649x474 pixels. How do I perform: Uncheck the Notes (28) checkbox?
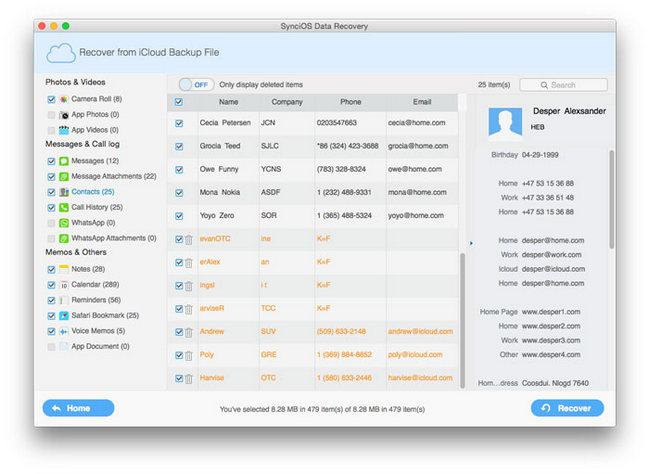[x=51, y=269]
